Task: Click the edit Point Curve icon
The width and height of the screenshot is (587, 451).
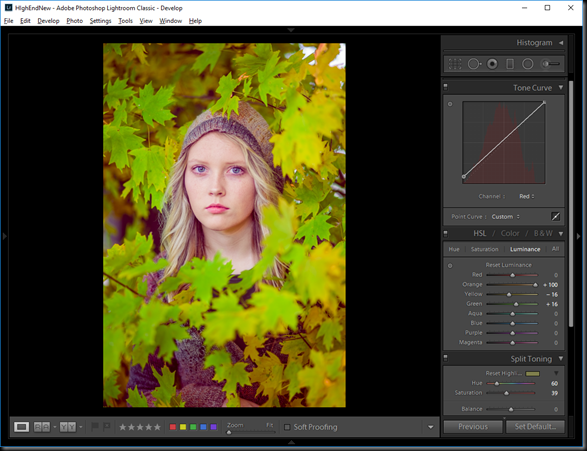Action: (x=556, y=216)
